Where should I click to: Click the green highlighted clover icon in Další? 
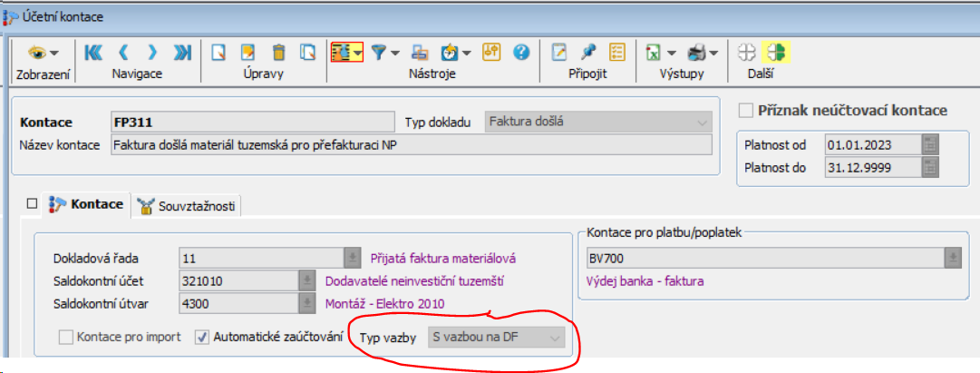pyautogui.click(x=776, y=53)
